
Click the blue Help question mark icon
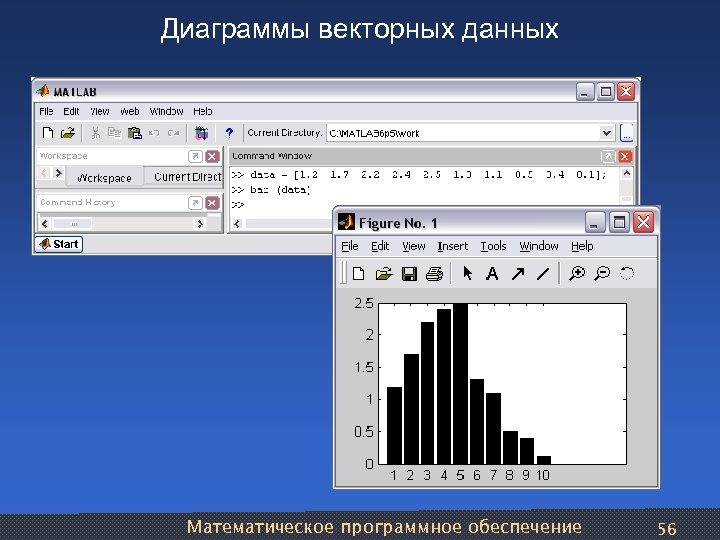229,133
